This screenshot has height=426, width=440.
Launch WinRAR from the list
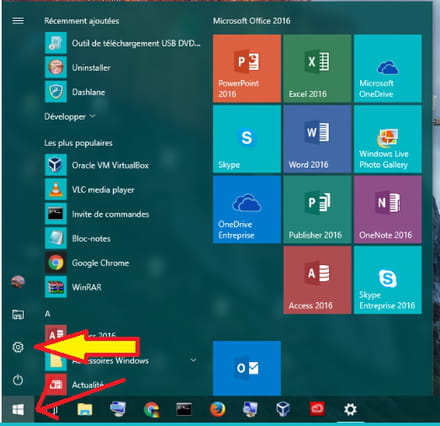point(123,287)
